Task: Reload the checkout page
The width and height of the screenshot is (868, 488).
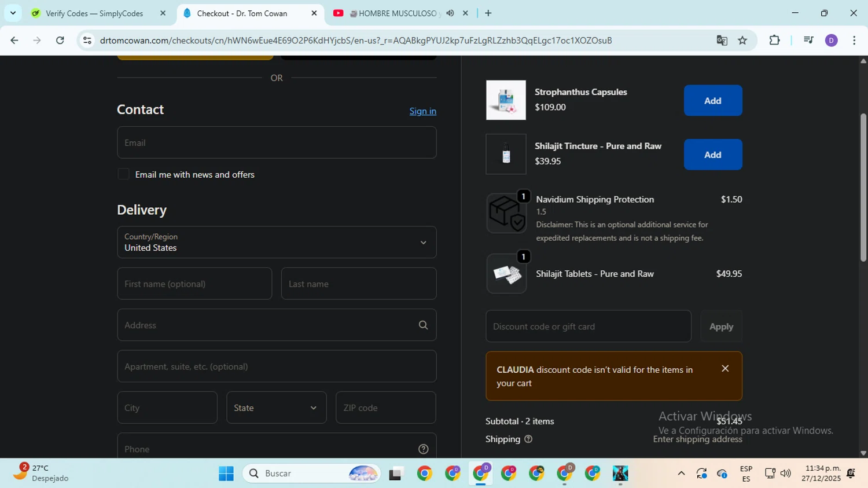Action: [60, 40]
